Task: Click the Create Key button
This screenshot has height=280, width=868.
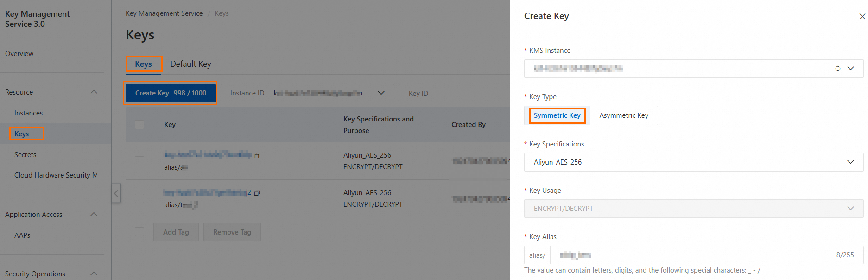Action: [x=171, y=93]
